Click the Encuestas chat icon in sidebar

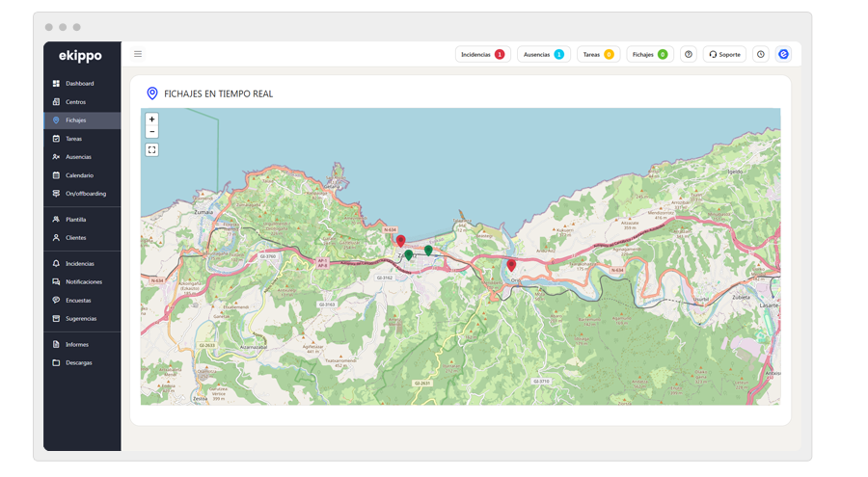[x=57, y=300]
